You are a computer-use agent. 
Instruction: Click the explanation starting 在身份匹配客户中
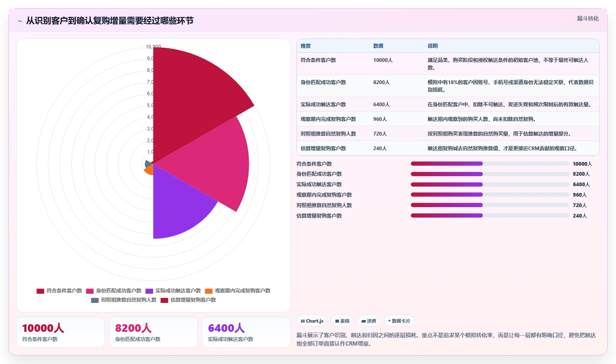[510, 105]
